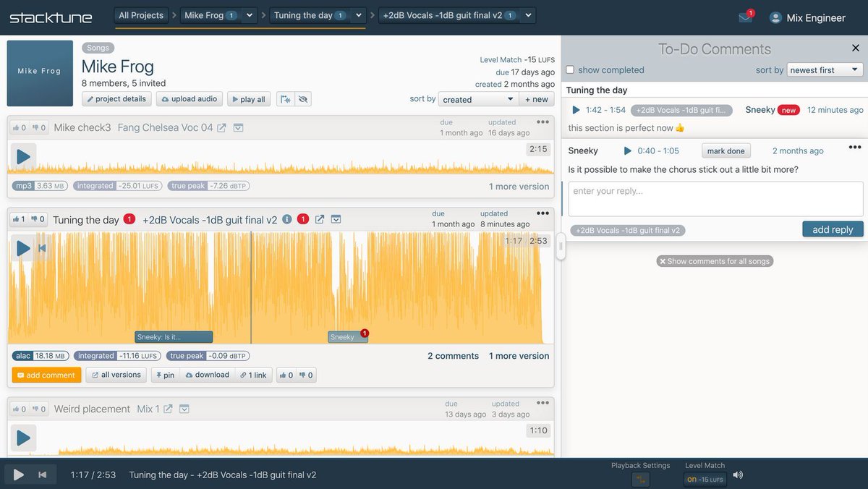Open the sort by newest first dropdown
Screen dimensions: 868x489
tap(824, 69)
